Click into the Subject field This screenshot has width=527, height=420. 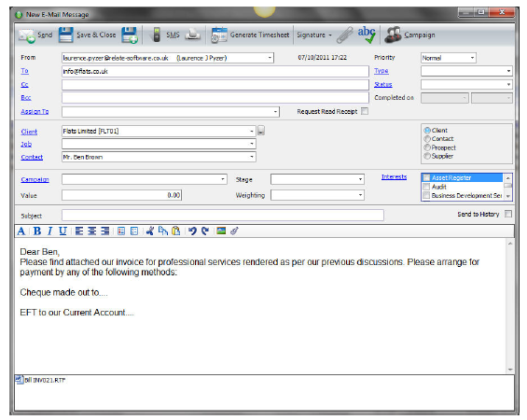coord(223,216)
